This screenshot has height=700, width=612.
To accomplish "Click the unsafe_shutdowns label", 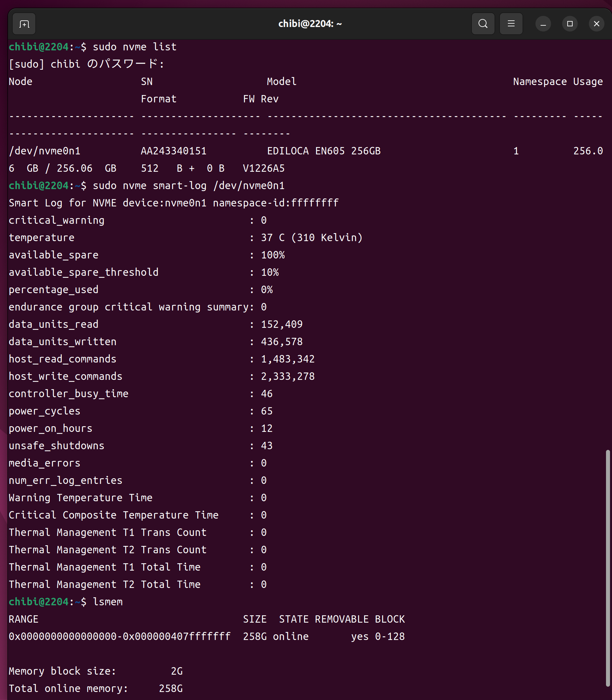I will (56, 446).
